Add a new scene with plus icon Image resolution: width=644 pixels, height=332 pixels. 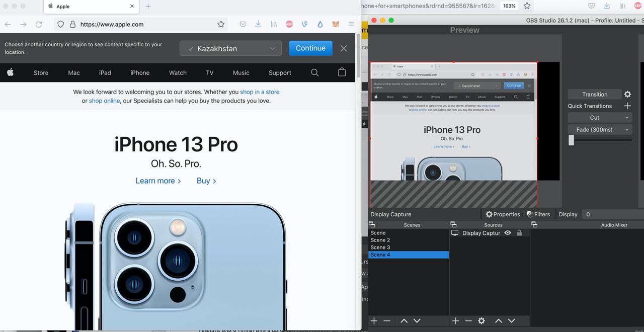[374, 321]
